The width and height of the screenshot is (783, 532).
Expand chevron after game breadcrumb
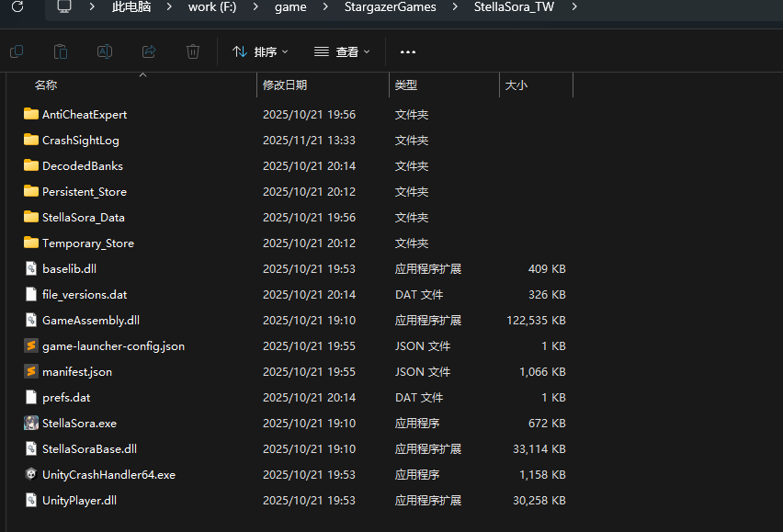[325, 7]
